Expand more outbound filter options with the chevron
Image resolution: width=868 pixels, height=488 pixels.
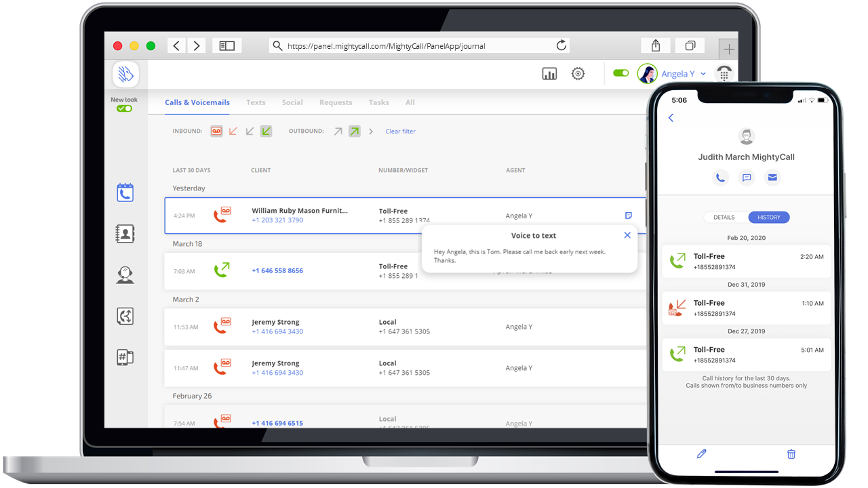point(370,131)
